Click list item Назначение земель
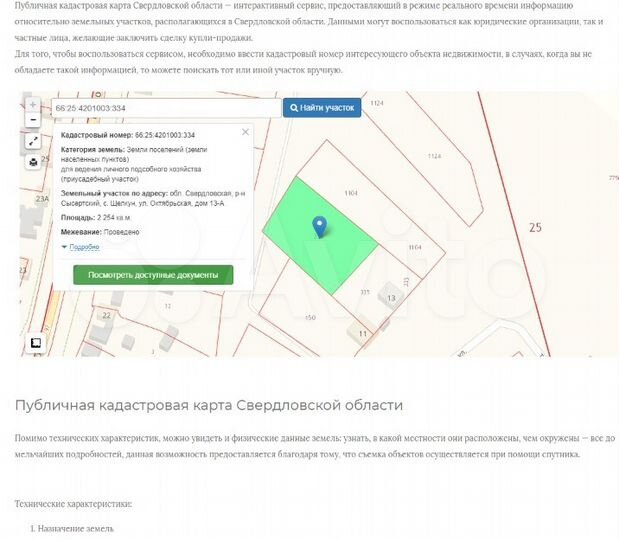This screenshot has height=540, width=619. pos(75,529)
